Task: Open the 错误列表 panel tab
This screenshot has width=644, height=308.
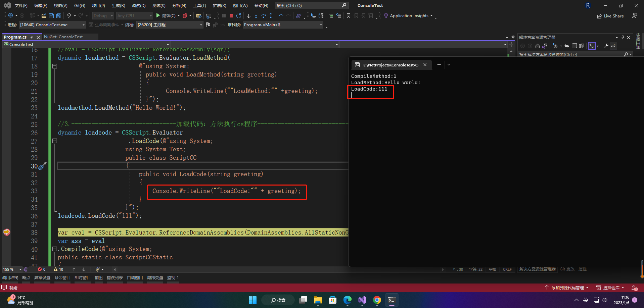Action: (115, 278)
